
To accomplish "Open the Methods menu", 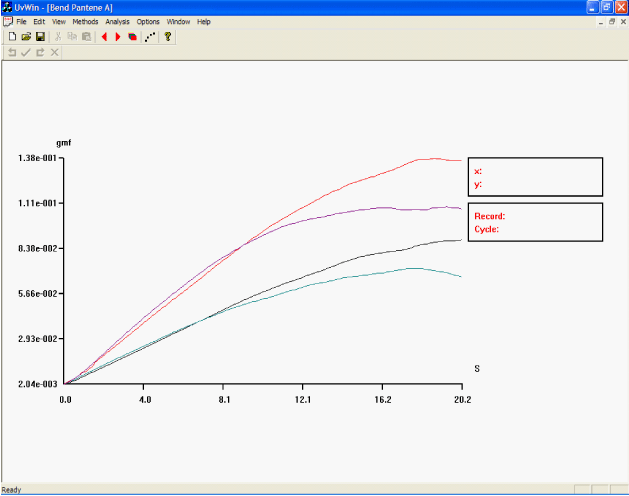I will tap(85, 21).
